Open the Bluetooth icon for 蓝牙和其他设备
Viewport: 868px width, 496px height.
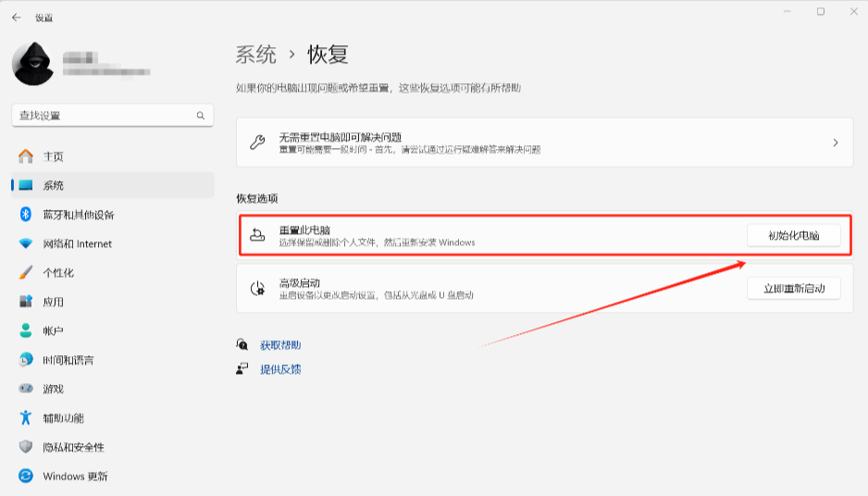[26, 215]
